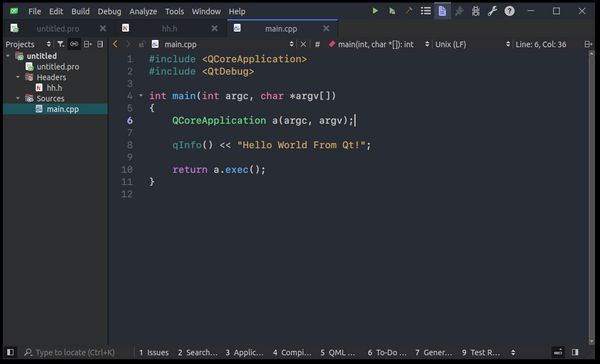Open the Build menu

point(80,11)
